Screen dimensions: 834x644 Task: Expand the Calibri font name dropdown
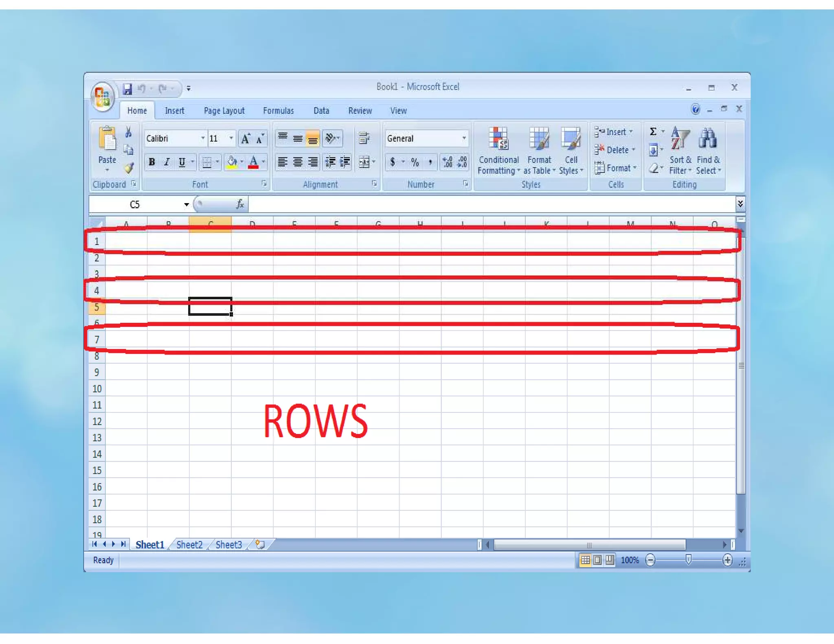pos(202,138)
